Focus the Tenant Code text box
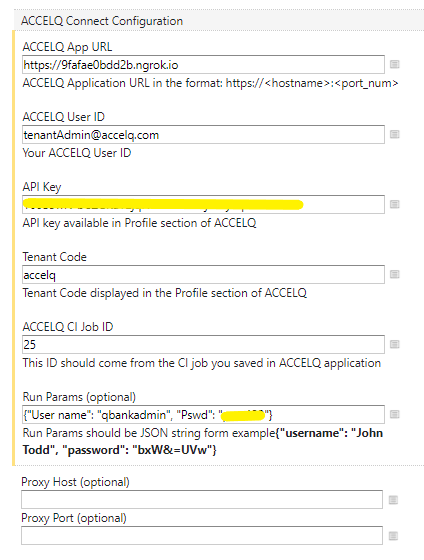This screenshot has height=560, width=424. point(203,275)
